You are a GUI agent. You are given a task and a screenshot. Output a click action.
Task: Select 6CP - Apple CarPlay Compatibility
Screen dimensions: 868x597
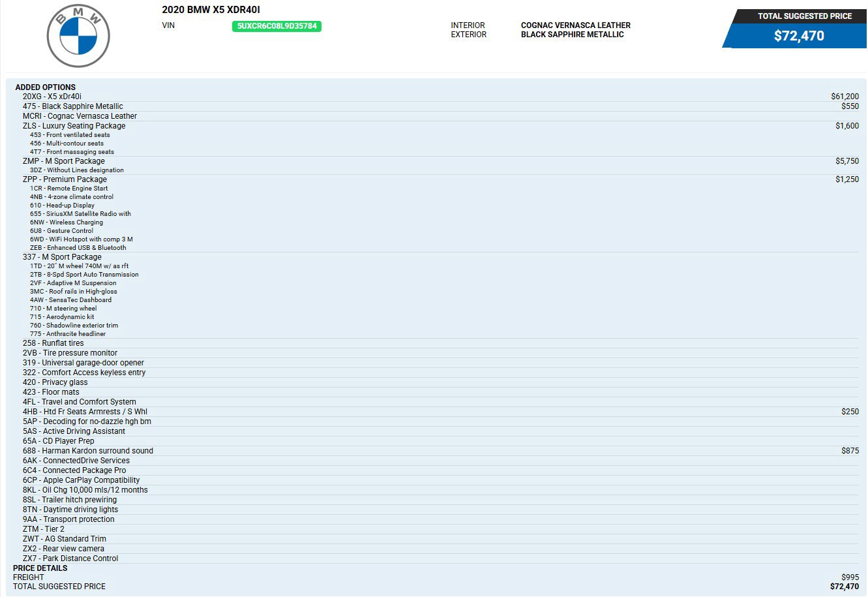click(x=81, y=480)
